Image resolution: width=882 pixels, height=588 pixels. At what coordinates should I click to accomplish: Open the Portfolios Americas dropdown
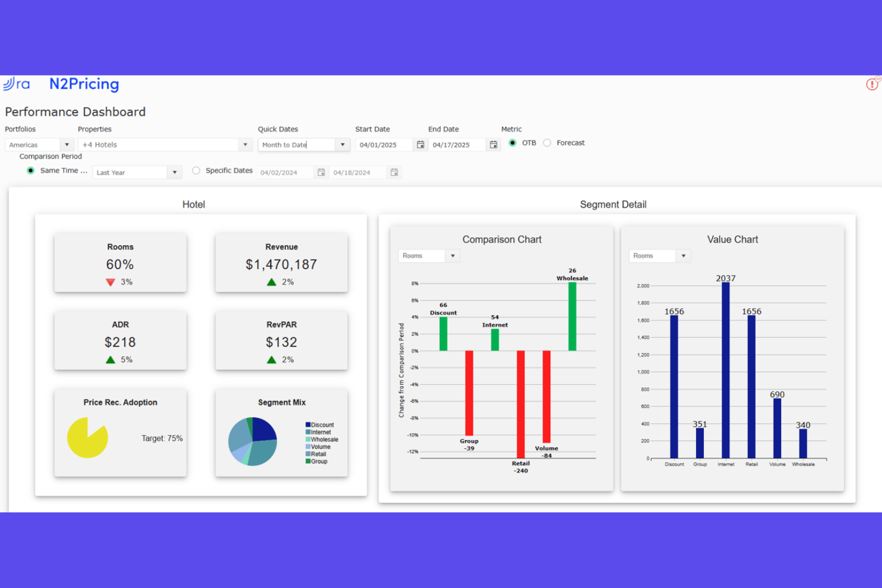click(x=67, y=144)
